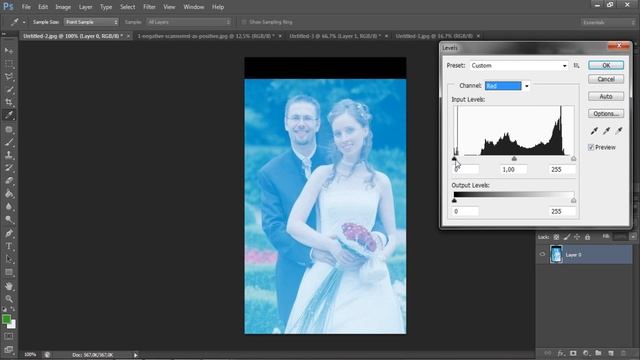
Task: Click Auto in Levels dialog
Action: click(x=606, y=96)
